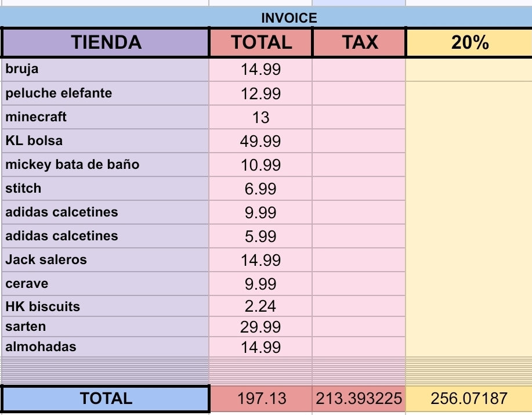Image resolution: width=532 pixels, height=415 pixels.
Task: Select the 213.393225 tax total cell
Action: [x=359, y=399]
